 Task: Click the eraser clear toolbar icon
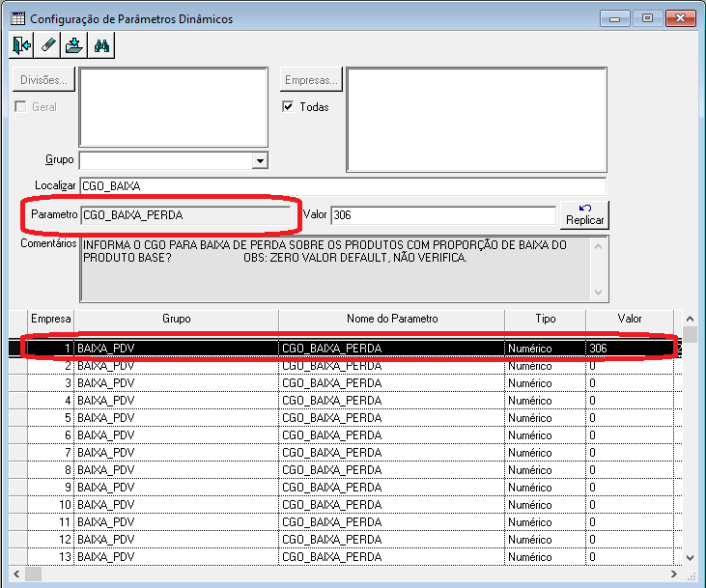pyautogui.click(x=47, y=45)
